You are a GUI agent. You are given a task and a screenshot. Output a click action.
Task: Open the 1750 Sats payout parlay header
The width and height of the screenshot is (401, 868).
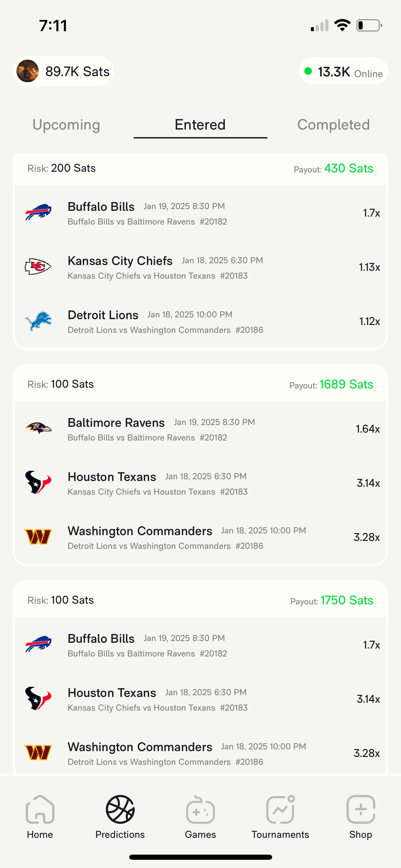200,600
